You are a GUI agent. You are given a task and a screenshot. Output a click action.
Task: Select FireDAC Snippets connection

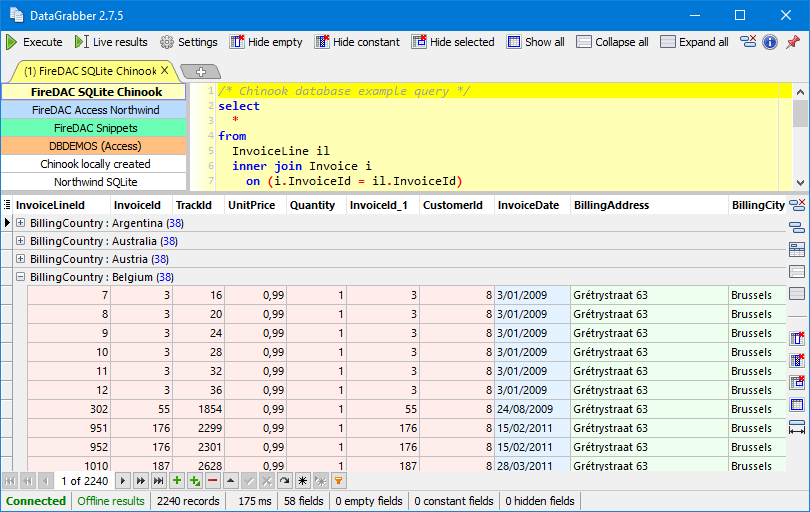(x=94, y=128)
